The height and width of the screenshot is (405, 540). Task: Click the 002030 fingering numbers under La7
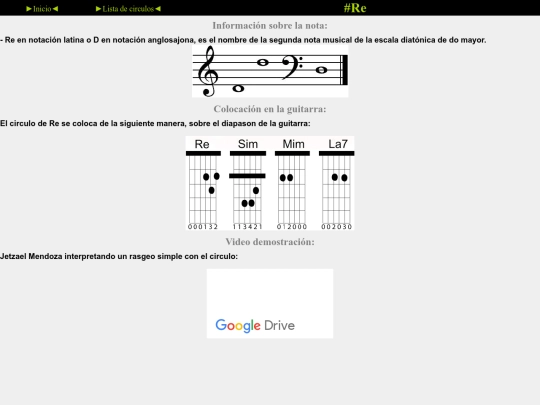pyautogui.click(x=336, y=227)
